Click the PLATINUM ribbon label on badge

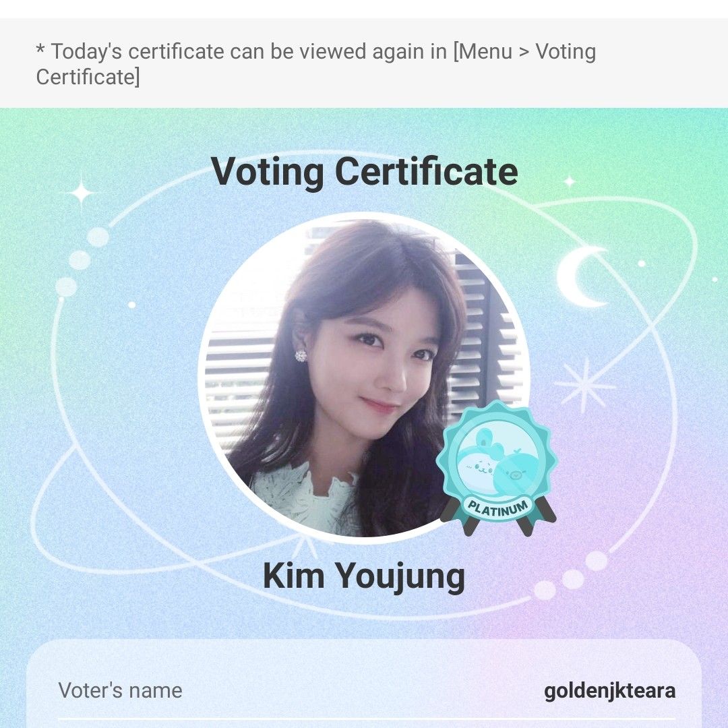point(497,507)
